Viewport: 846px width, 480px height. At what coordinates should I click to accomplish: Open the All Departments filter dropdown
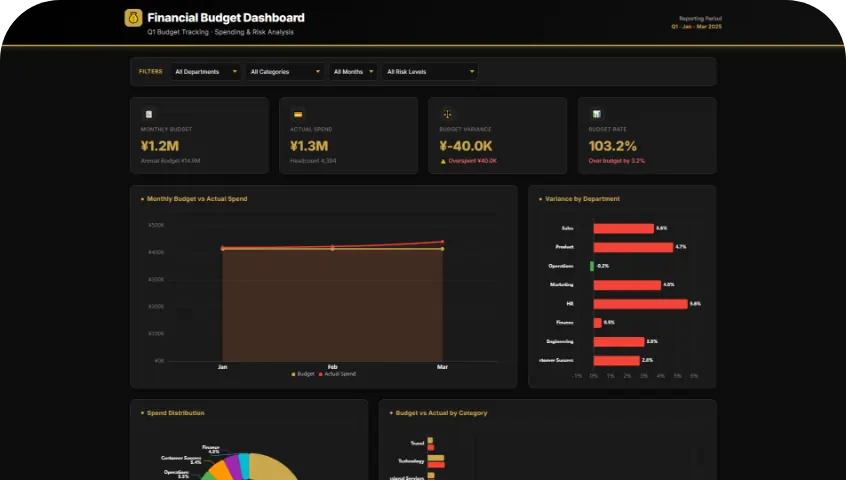tap(206, 72)
